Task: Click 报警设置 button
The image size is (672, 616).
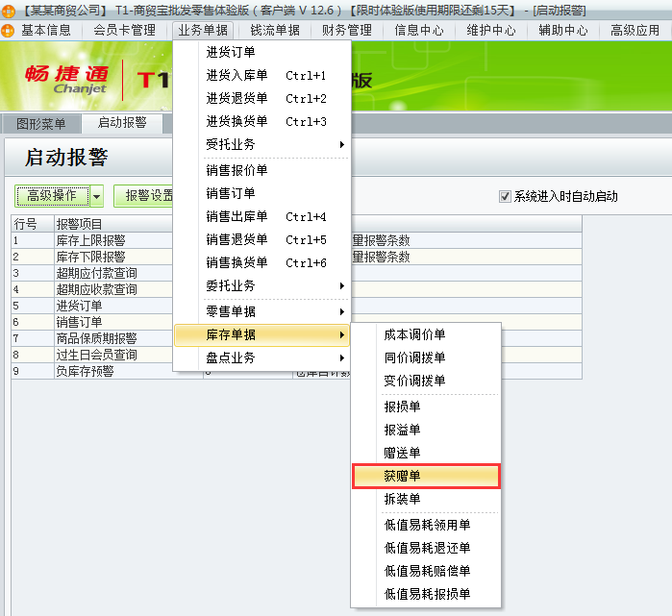Action: pos(144,196)
